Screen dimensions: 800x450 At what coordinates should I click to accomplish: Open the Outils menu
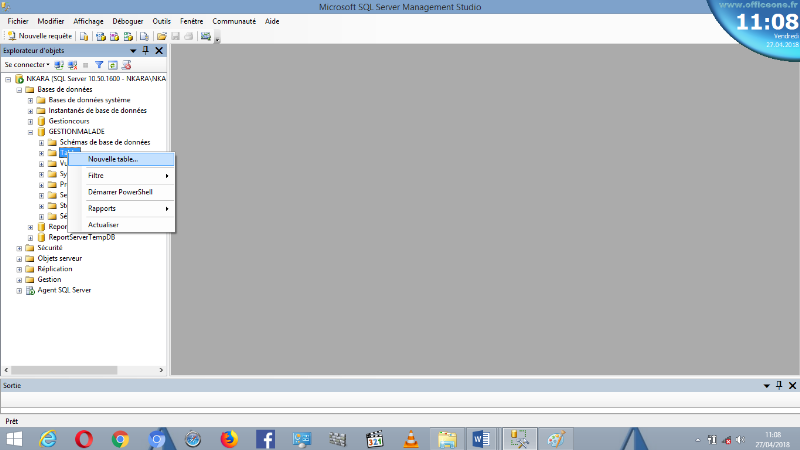161,21
